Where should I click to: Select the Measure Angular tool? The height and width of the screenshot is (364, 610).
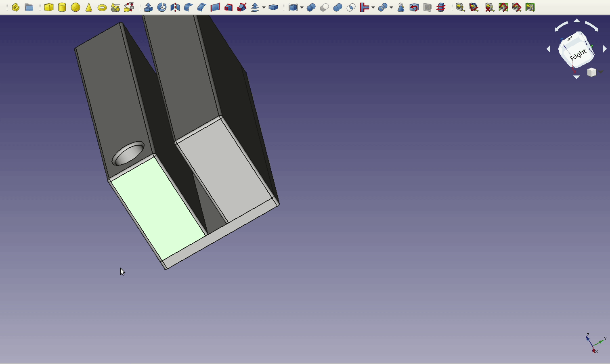point(474,7)
